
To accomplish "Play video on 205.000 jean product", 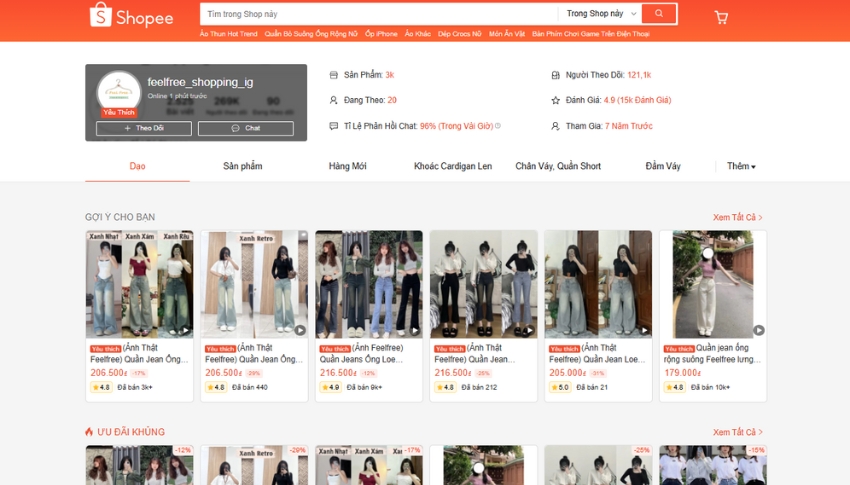I will pos(644,330).
